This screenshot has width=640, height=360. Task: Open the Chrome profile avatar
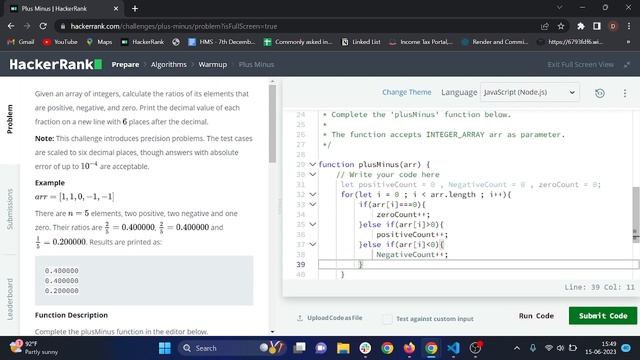point(613,26)
